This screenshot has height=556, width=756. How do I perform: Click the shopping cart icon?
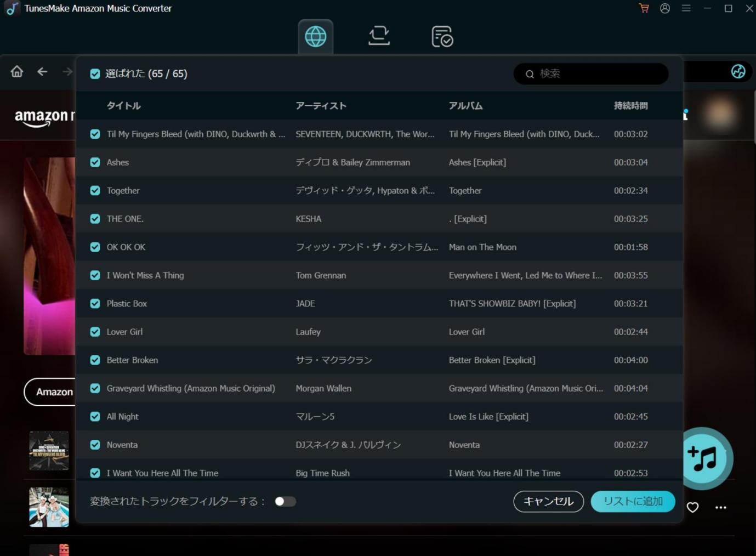(x=644, y=8)
